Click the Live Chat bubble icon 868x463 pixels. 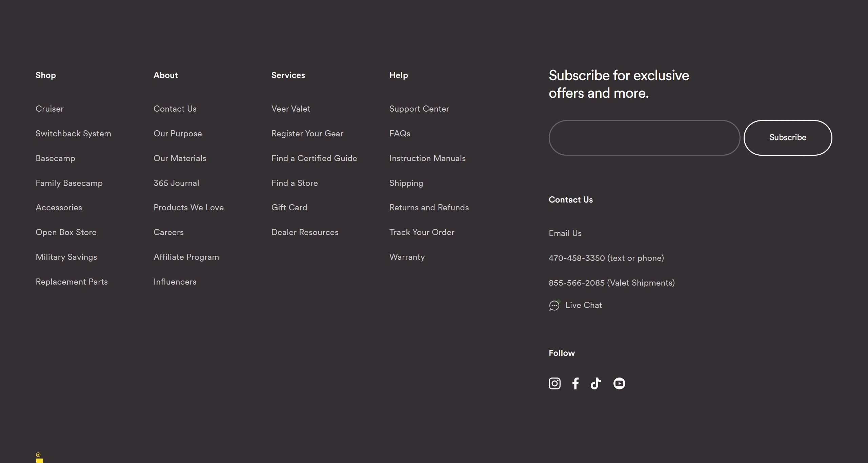coord(554,306)
